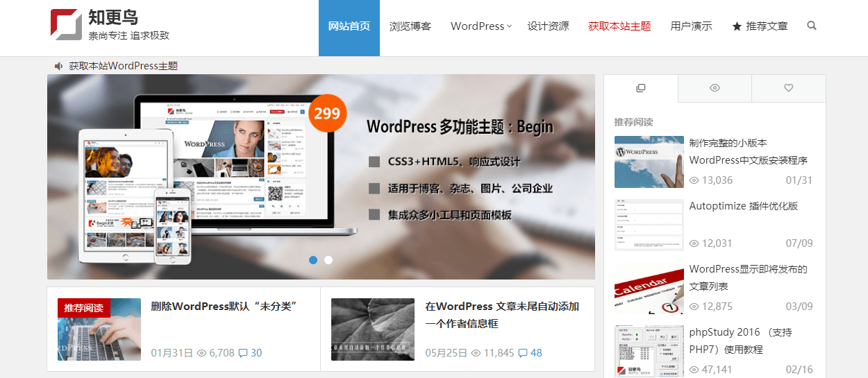Open the 设计资源 menu item

click(x=548, y=26)
